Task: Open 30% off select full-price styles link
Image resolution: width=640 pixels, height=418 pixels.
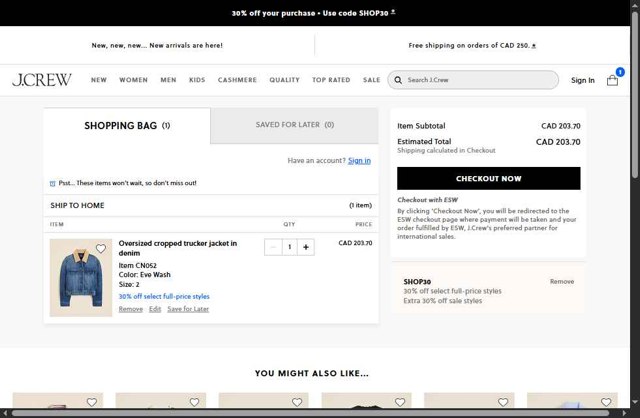Action: coord(164,296)
